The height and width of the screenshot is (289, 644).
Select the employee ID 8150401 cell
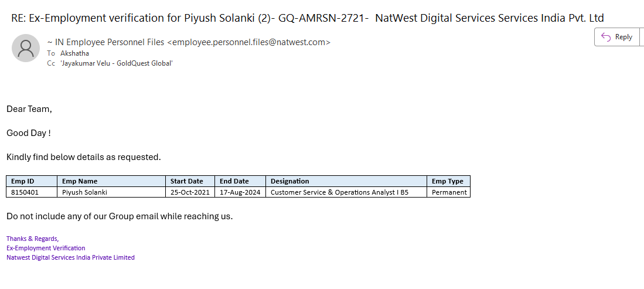25,192
